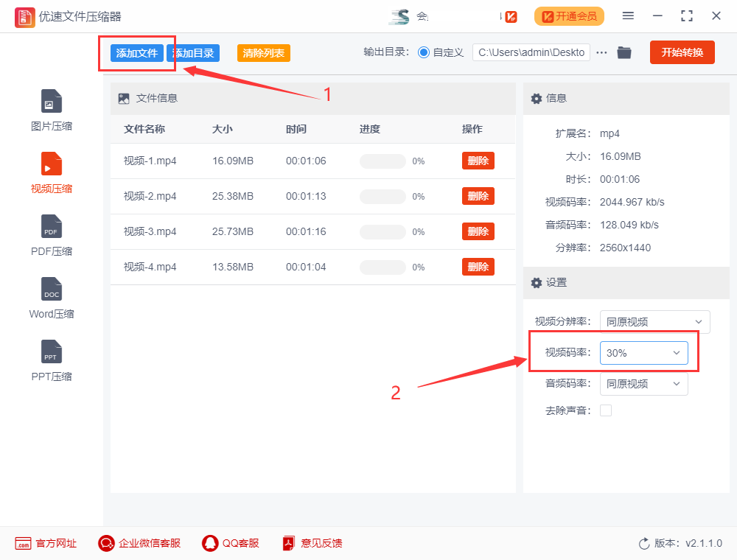737x560 pixels.
Task: Select PPT压缩 in the sidebar
Action: coord(51,360)
